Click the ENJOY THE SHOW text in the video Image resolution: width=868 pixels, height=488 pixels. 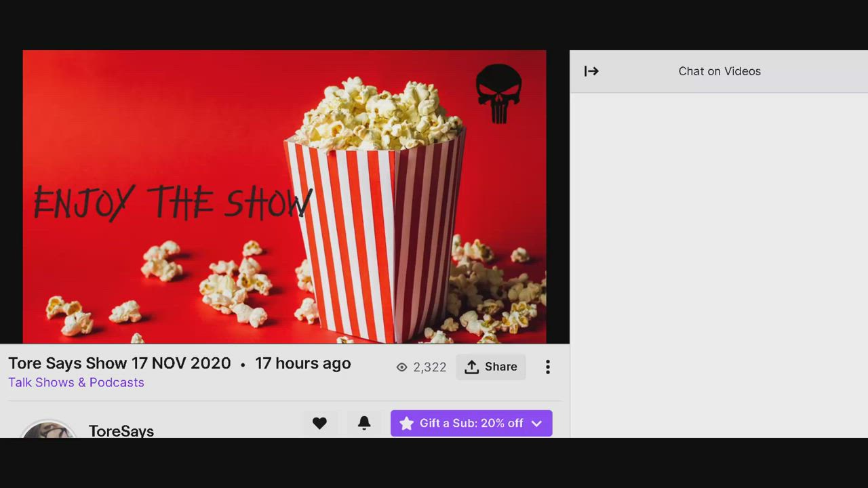[172, 203]
